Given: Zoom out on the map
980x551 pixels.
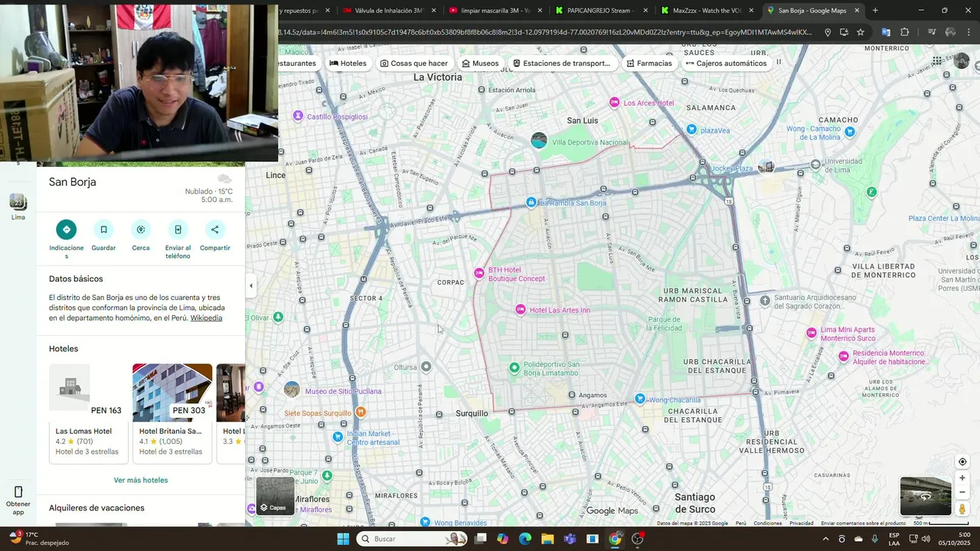Looking at the screenshot, I should (962, 492).
